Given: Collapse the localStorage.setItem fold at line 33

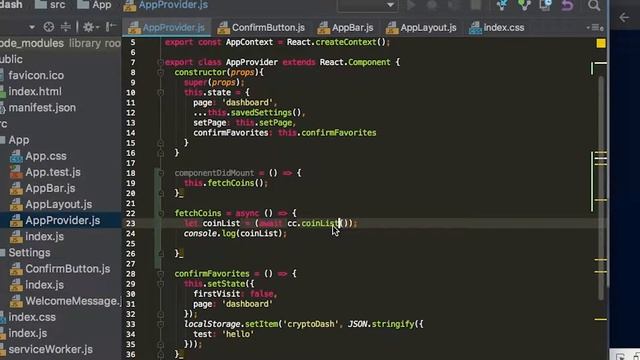Looking at the screenshot, I should tap(160, 324).
